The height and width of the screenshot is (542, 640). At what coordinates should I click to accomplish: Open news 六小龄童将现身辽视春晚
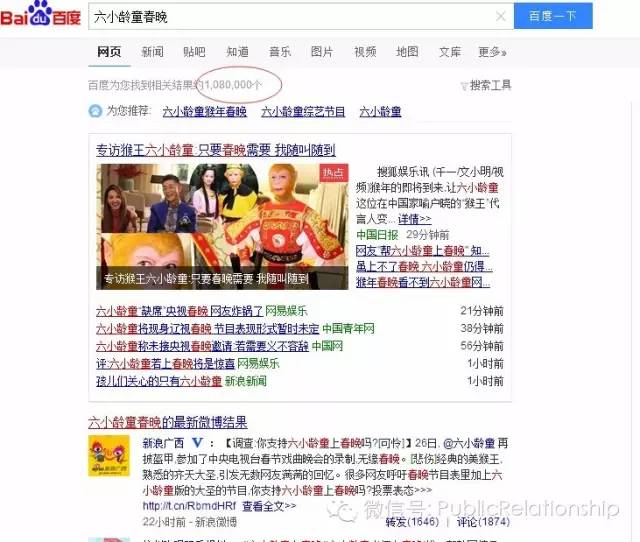[208, 329]
